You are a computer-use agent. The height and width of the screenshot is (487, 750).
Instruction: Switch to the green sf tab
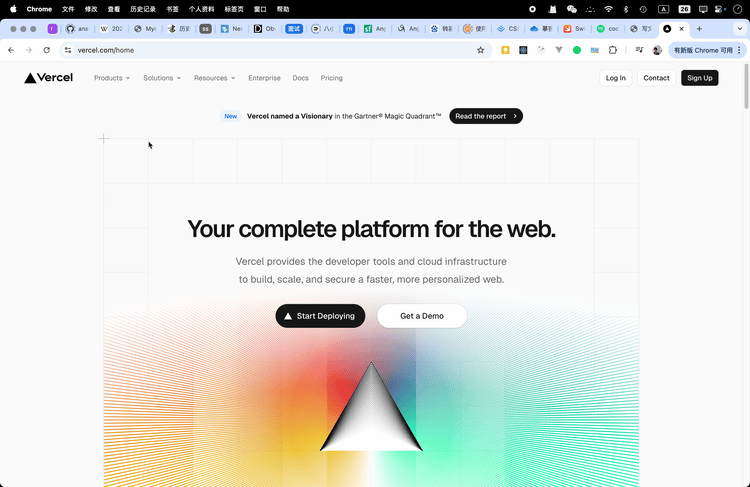[x=375, y=29]
